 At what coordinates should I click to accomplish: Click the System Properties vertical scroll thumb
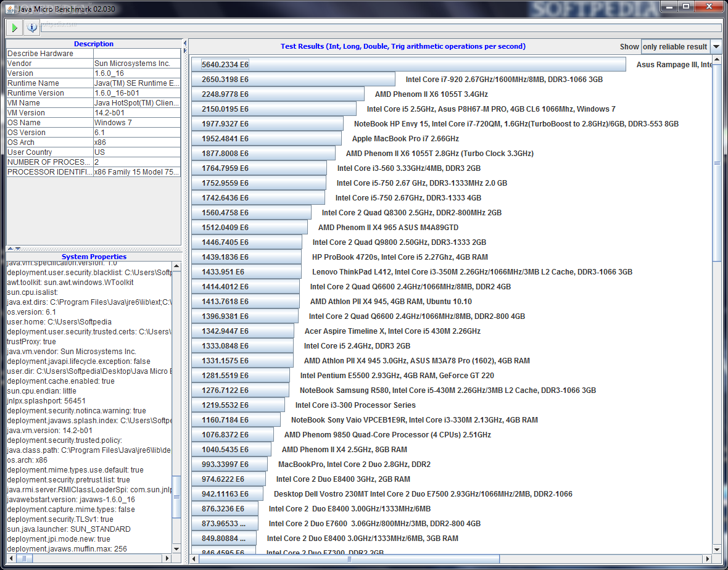coord(176,497)
